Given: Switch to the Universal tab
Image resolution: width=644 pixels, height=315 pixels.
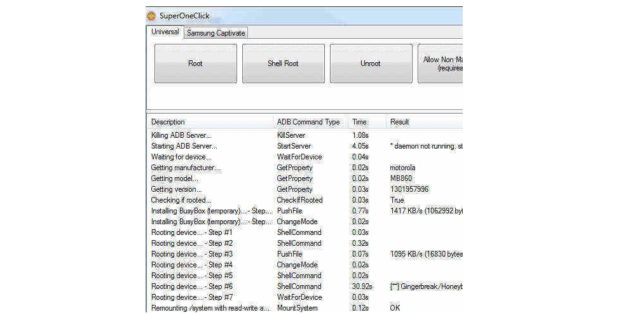Looking at the screenshot, I should tap(165, 32).
